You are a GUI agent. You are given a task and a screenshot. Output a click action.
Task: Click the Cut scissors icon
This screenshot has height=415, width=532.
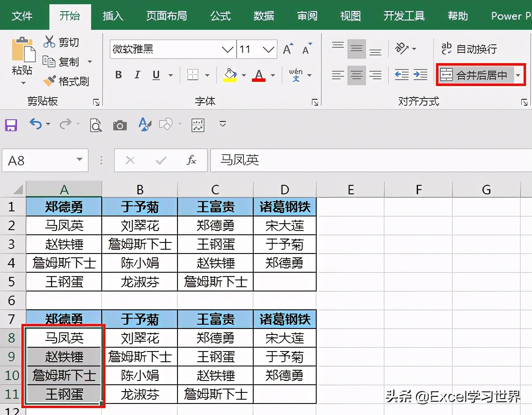49,42
